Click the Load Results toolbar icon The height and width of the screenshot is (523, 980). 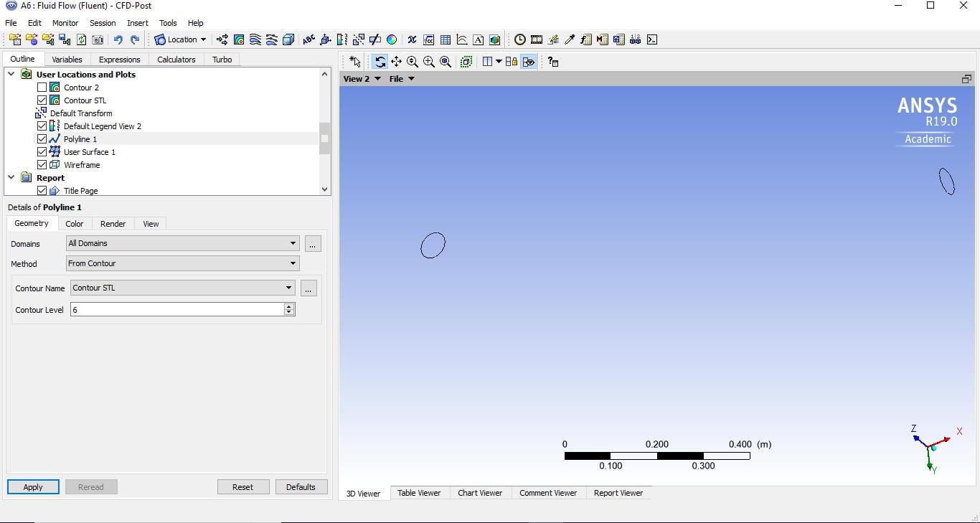(x=15, y=39)
